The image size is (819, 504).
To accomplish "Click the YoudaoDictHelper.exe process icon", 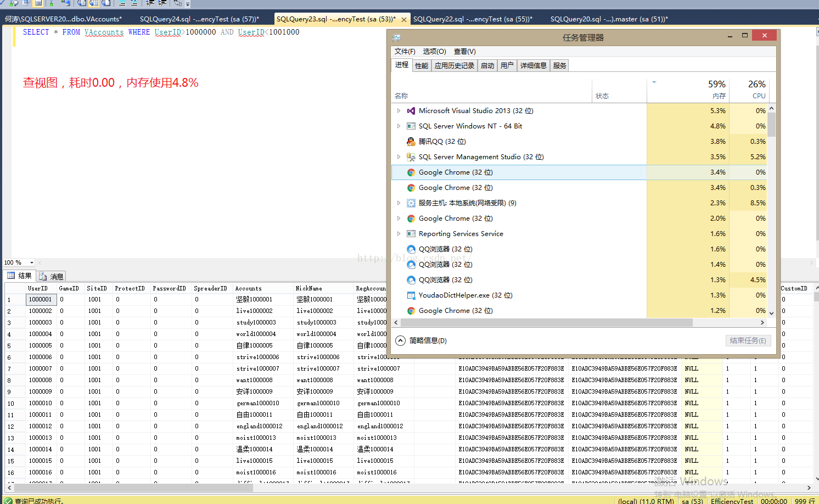I will click(411, 295).
